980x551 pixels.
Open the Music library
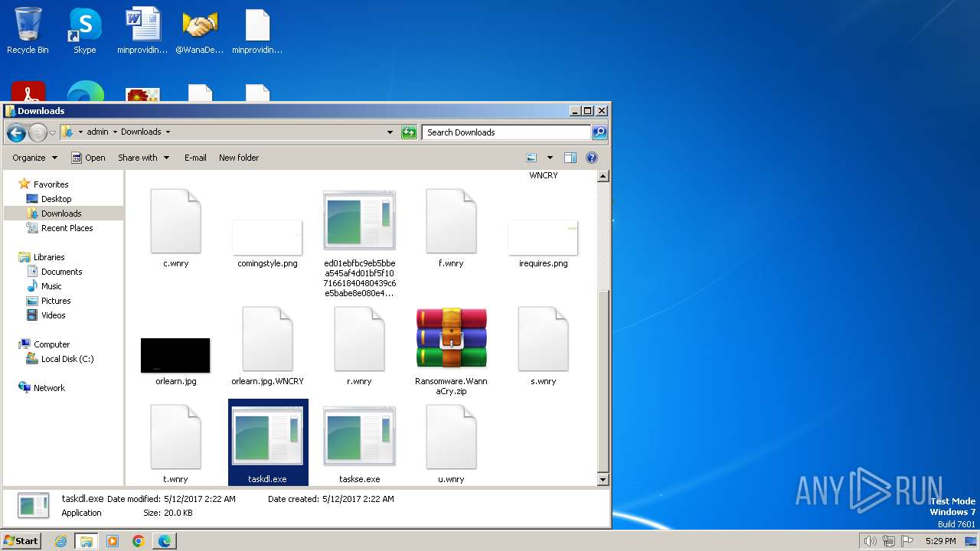(x=51, y=286)
